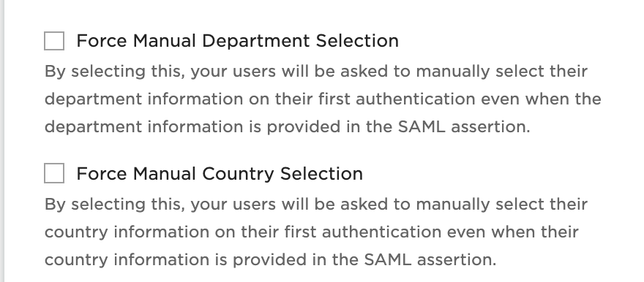Click the 'Force Manual Country Selection' label text
The height and width of the screenshot is (282, 644).
[x=220, y=174]
